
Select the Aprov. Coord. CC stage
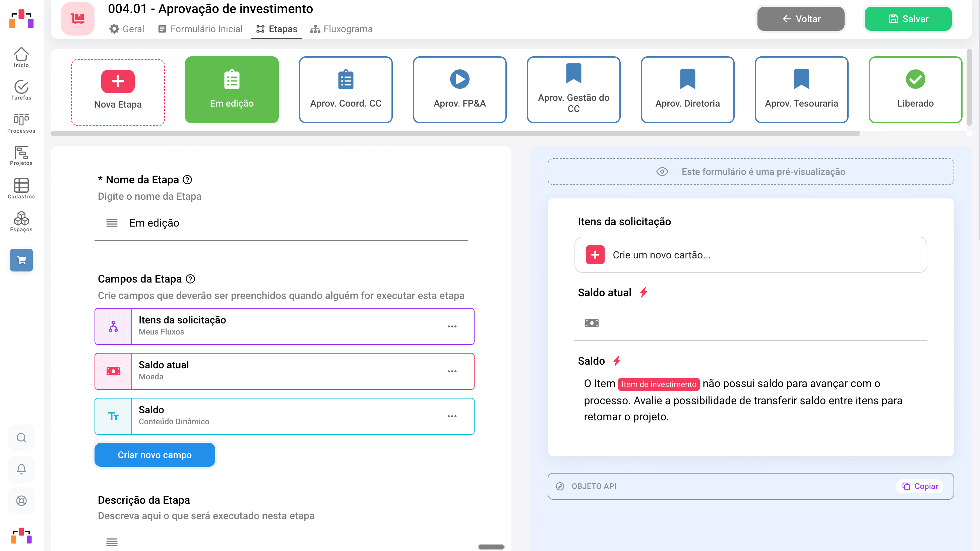click(x=346, y=90)
